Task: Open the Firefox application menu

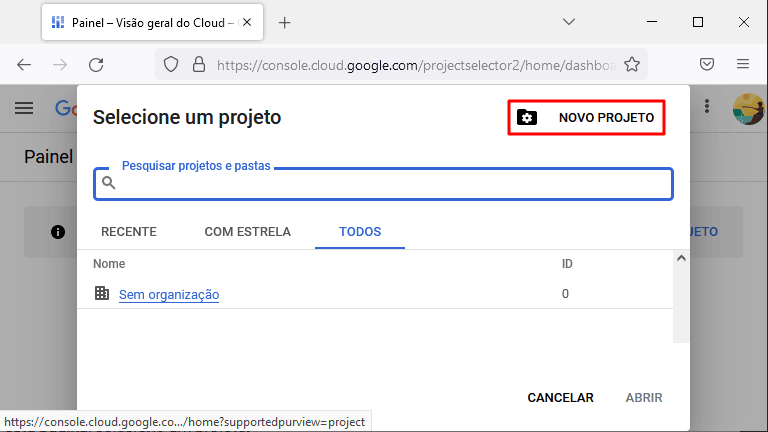Action: pyautogui.click(x=743, y=64)
